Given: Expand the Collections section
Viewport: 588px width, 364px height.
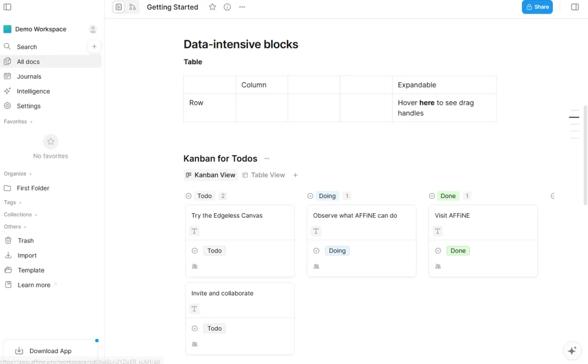Looking at the screenshot, I should click(20, 214).
